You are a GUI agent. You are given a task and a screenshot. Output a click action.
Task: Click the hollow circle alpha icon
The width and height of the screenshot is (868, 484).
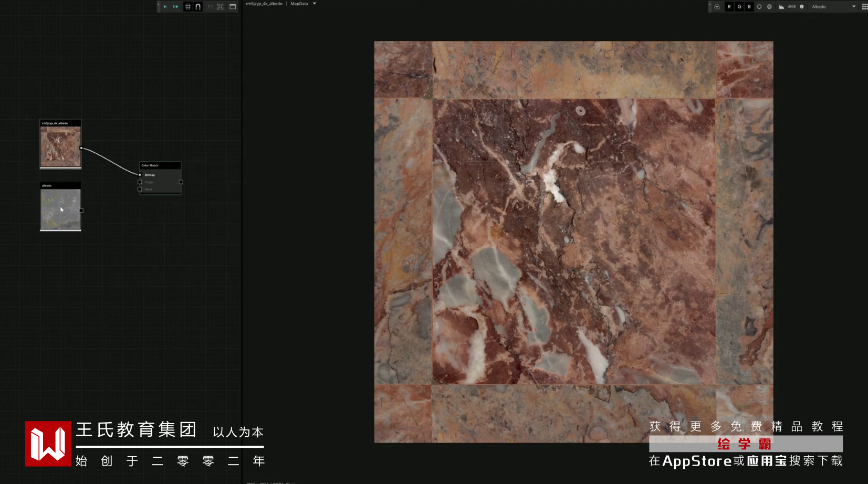tap(759, 7)
